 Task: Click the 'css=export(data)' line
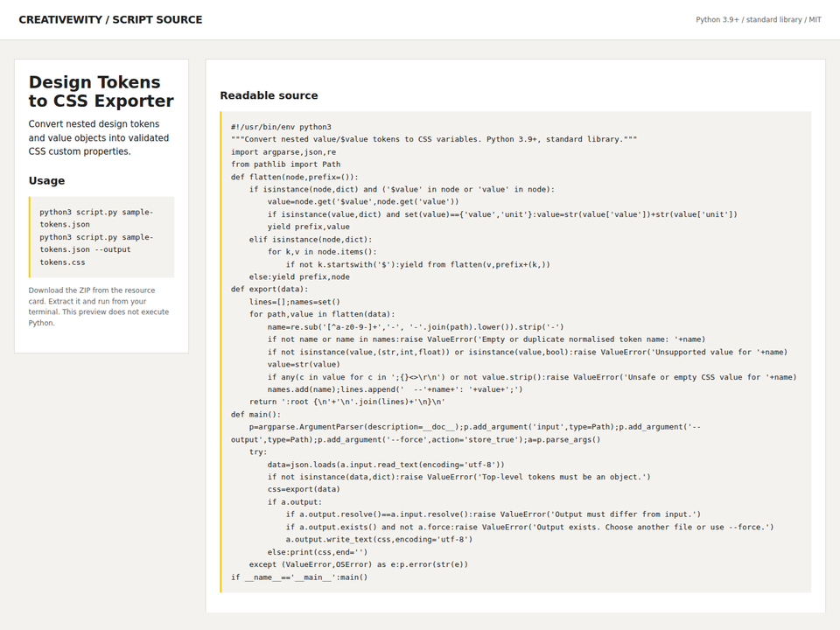304,490
